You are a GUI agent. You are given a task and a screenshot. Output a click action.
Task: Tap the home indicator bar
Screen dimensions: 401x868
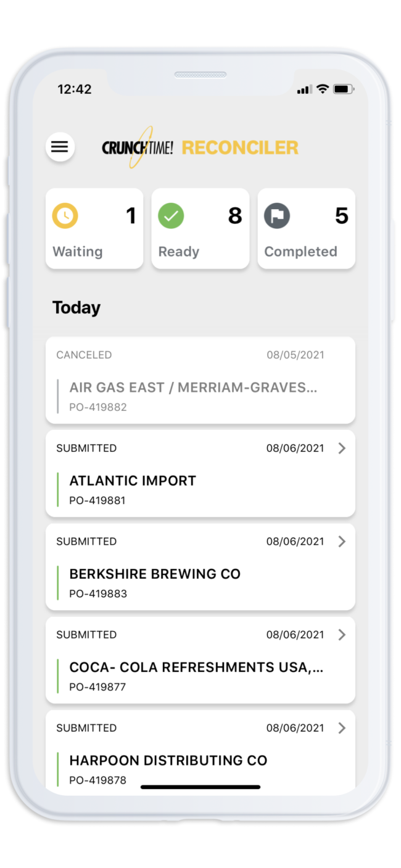tap(200, 787)
